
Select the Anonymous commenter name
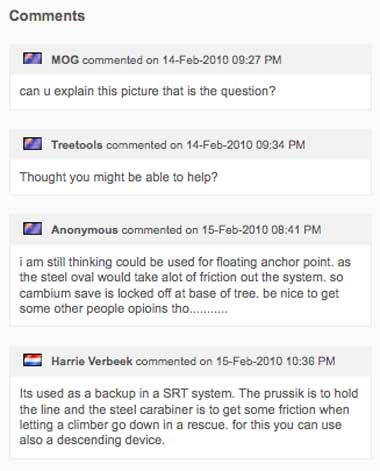click(85, 230)
